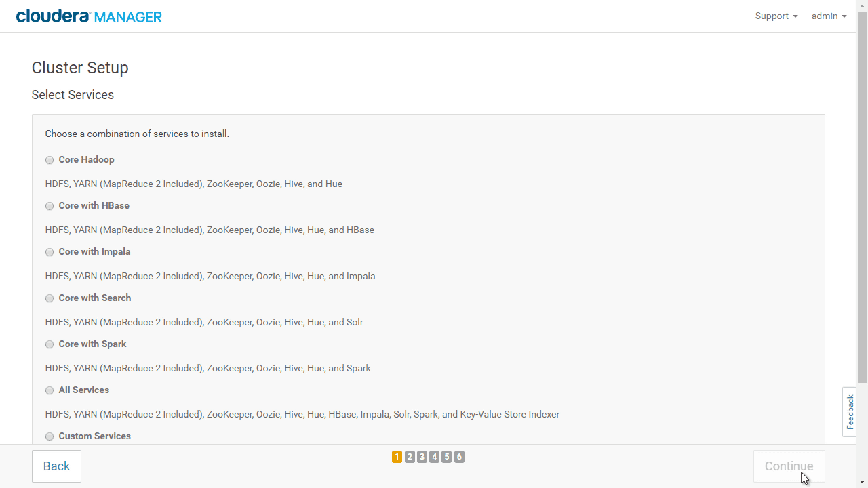Click the Continue button
The width and height of the screenshot is (868, 488).
pos(789,466)
